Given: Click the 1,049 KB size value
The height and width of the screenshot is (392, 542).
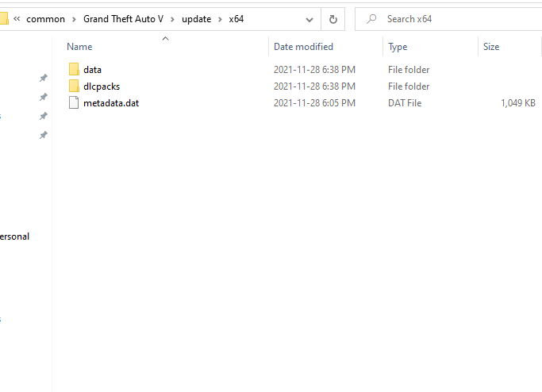Looking at the screenshot, I should pos(518,103).
